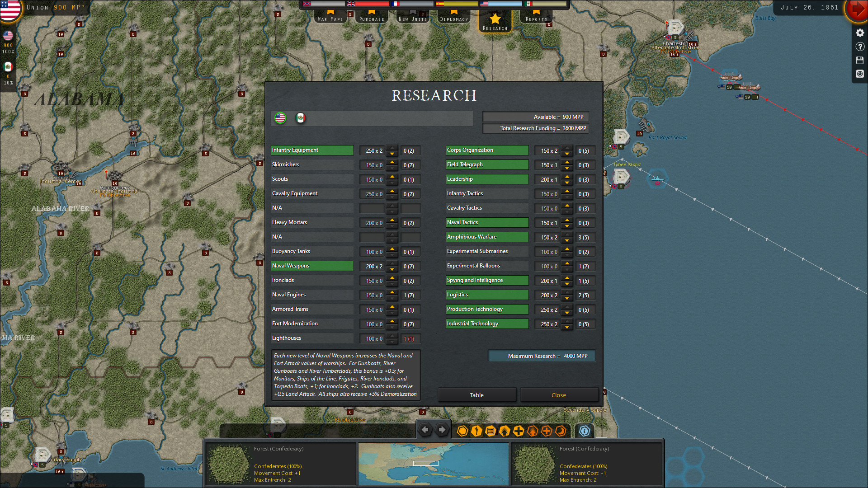Click the orange reinforce cross icon
This screenshot has width=868, height=488.
click(547, 431)
